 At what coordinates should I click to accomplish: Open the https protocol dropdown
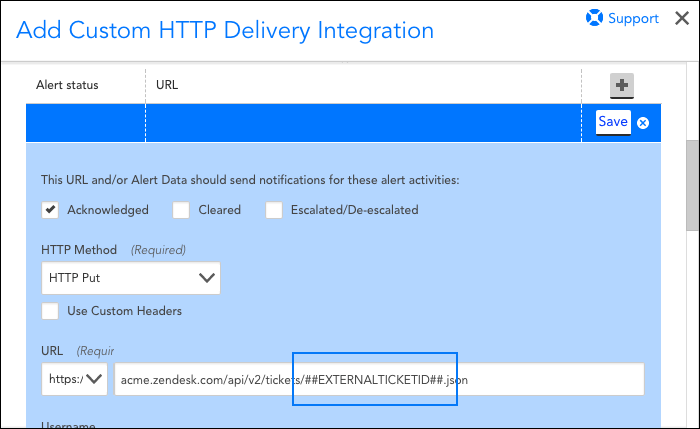point(74,379)
